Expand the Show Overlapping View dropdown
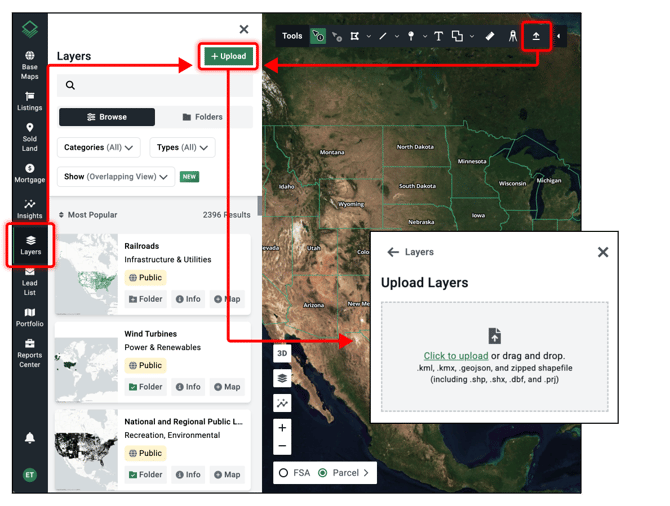 (x=117, y=177)
